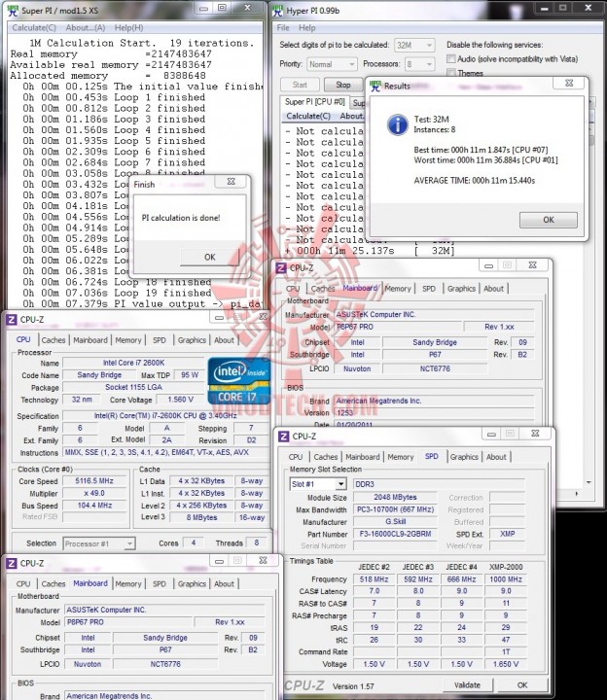Click the AVERAGE TIME result text
Viewport: 607px width, 700px height.
click(475, 181)
